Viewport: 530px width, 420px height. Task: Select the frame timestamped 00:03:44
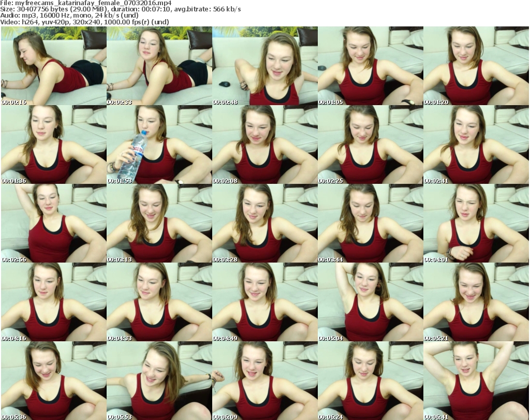click(x=370, y=223)
